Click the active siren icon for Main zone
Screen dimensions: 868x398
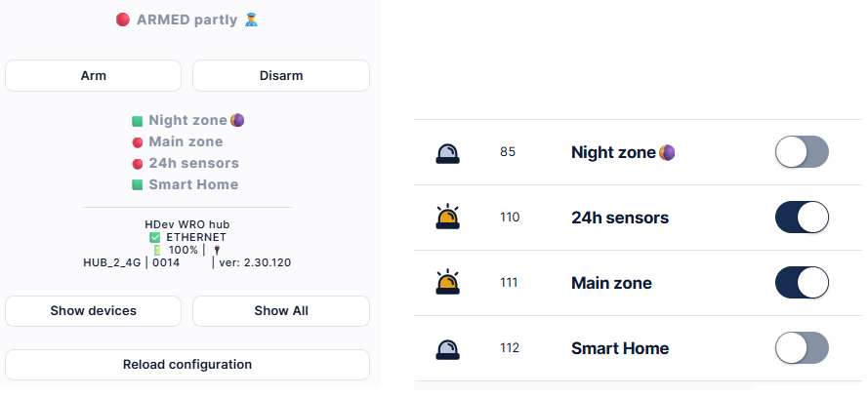(x=447, y=283)
